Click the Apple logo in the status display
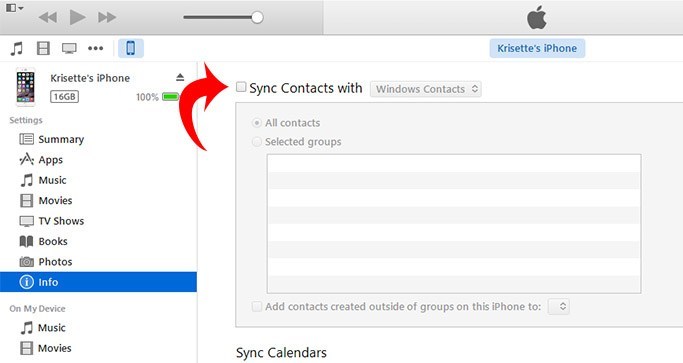The image size is (683, 363). pyautogui.click(x=537, y=18)
